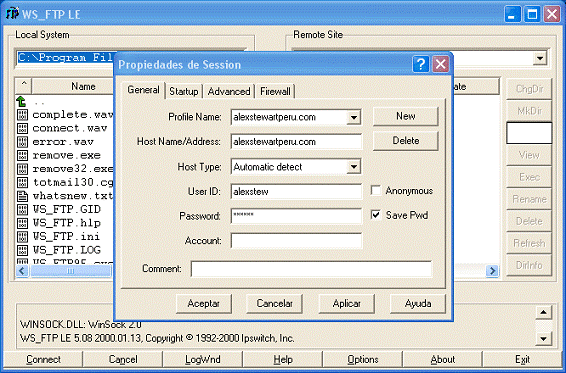Click the dialog's question mark help icon
This screenshot has width=566, height=373.
(x=421, y=65)
